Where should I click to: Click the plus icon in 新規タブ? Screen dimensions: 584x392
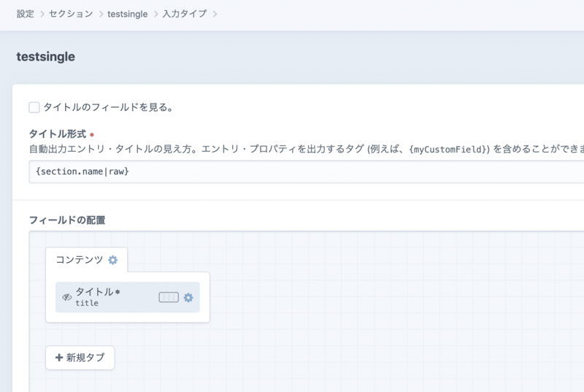pos(59,358)
